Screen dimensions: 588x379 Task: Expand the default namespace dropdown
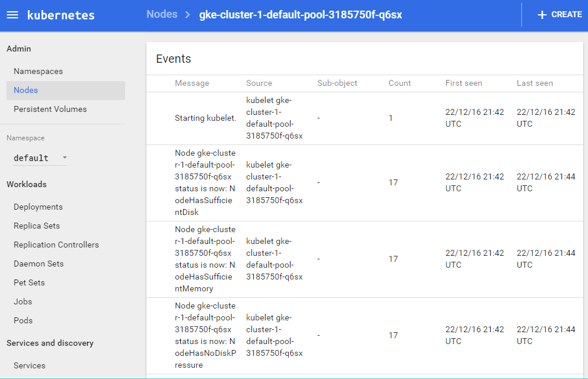click(x=40, y=158)
